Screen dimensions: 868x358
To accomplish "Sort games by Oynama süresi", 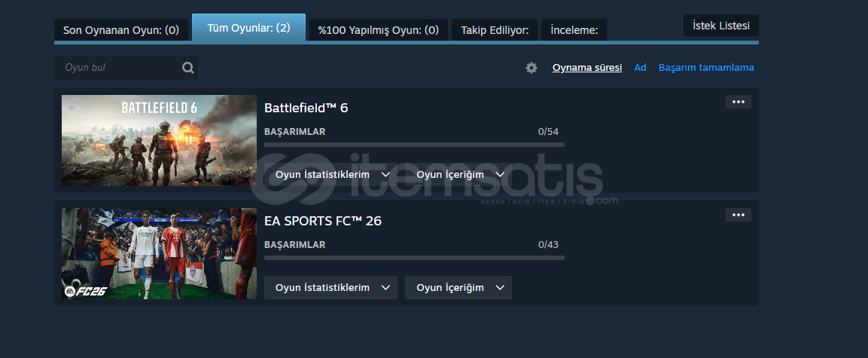I will coord(586,68).
